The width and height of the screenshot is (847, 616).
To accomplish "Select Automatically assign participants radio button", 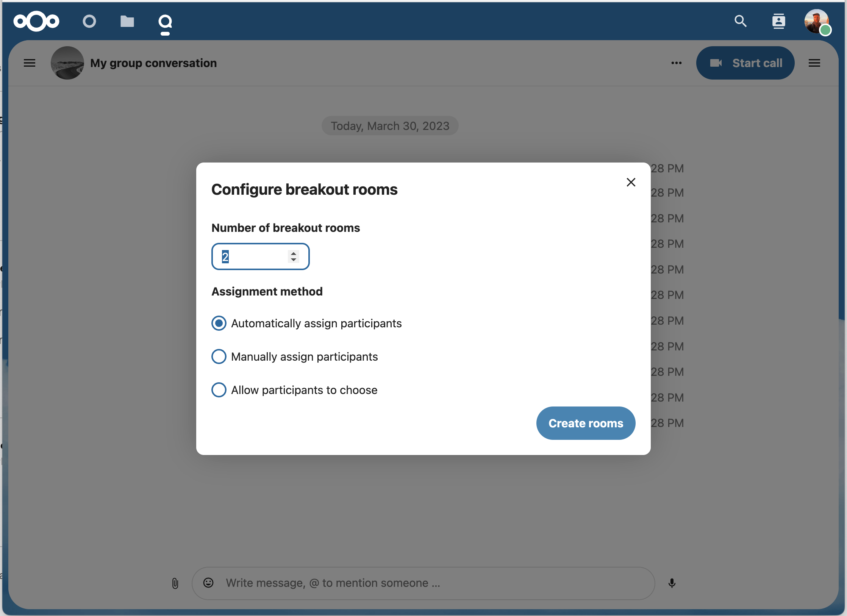I will pos(219,323).
